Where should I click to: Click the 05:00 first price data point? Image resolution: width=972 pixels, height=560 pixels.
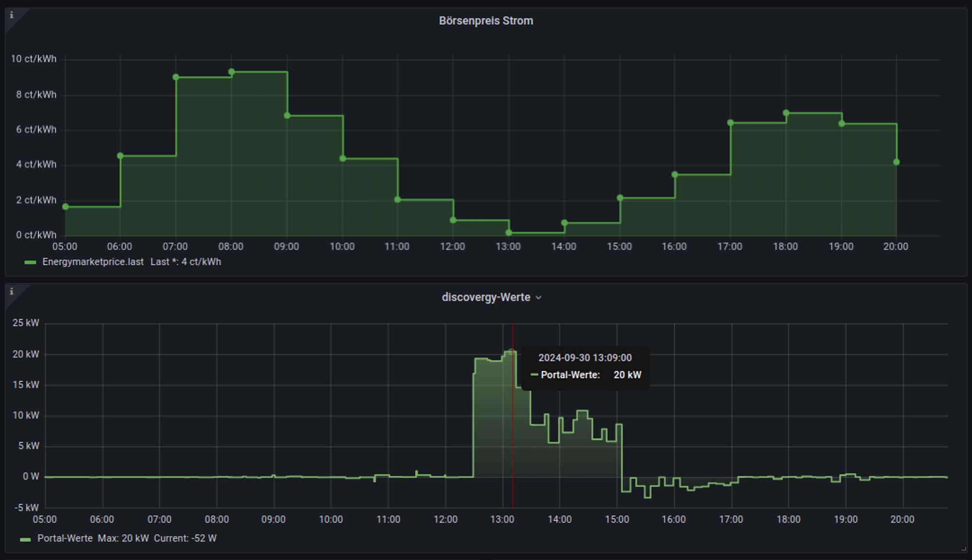66,206
